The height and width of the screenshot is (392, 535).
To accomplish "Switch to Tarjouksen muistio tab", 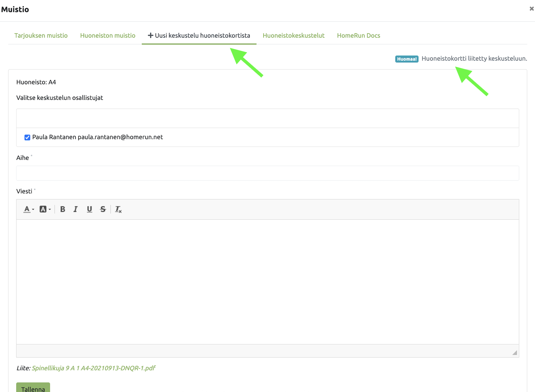I will click(x=41, y=35).
